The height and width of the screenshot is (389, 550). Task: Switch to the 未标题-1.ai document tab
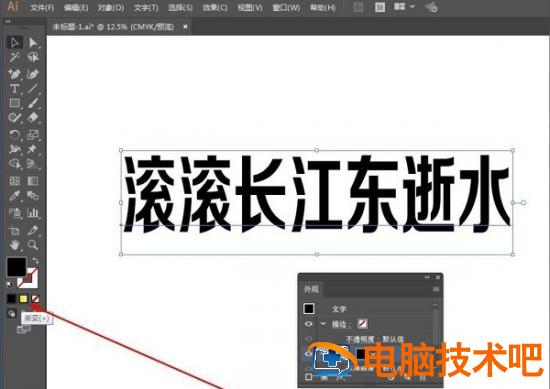(x=113, y=27)
